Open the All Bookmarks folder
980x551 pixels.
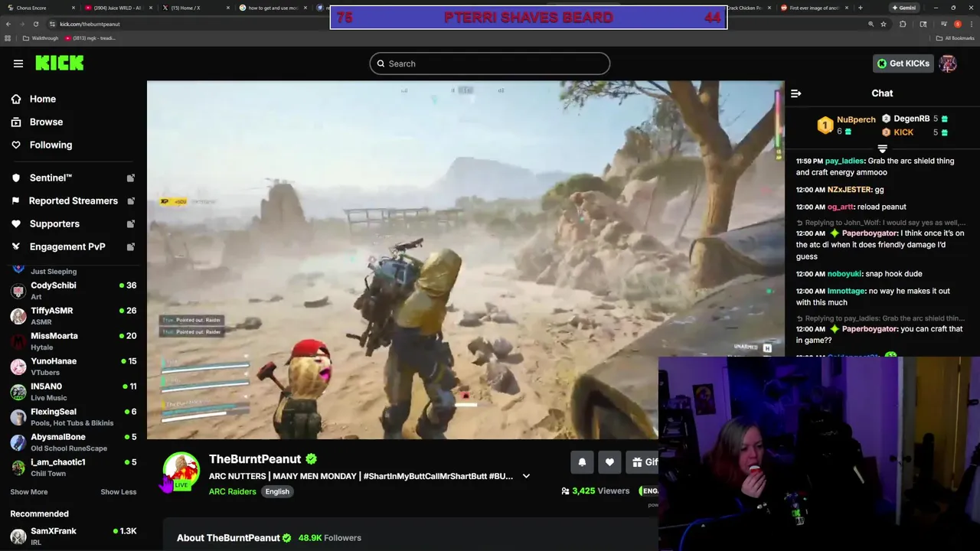955,38
